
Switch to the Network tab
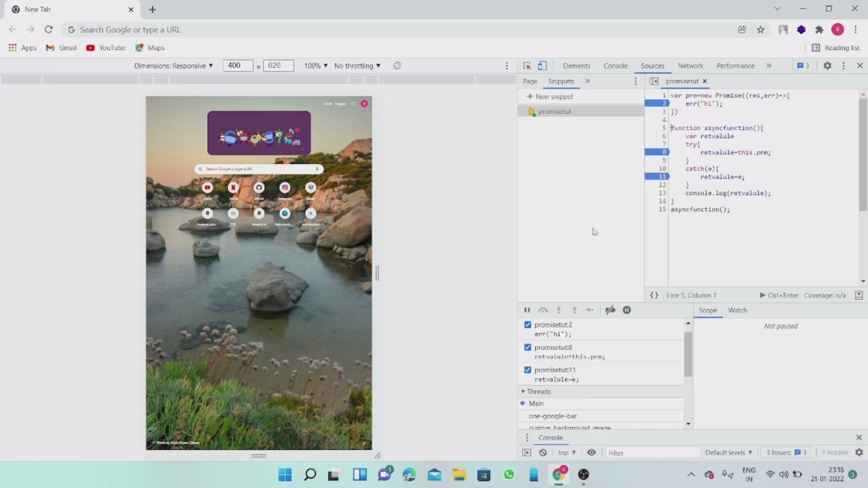coord(690,66)
